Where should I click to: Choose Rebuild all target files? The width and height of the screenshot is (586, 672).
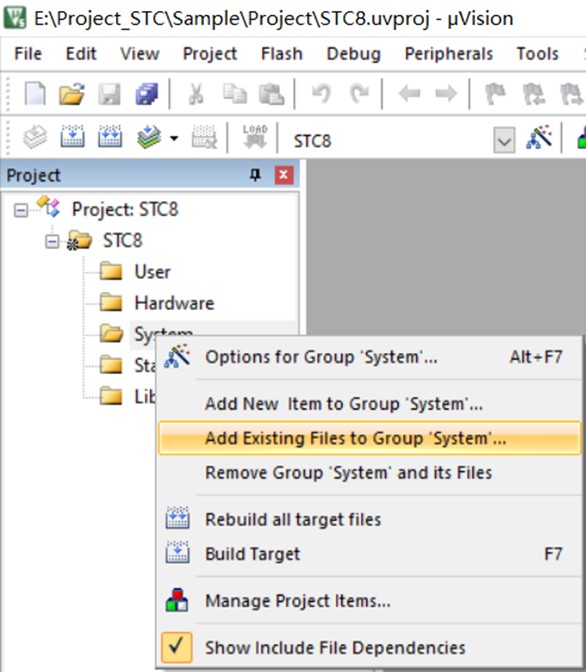pos(370,519)
